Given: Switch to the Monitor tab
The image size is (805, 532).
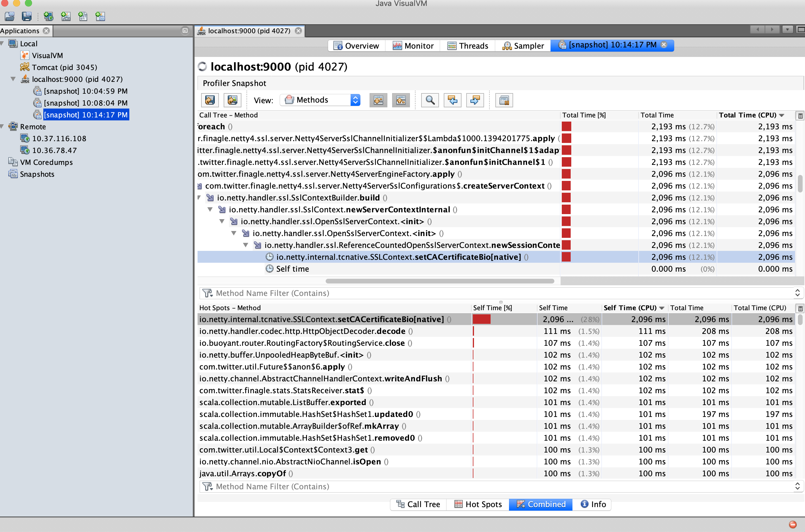Looking at the screenshot, I should coord(413,45).
